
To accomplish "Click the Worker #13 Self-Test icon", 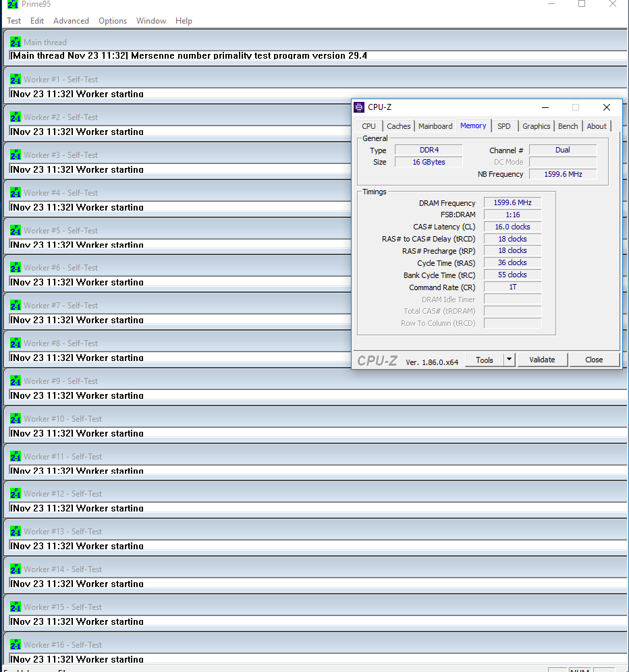I will pyautogui.click(x=16, y=531).
